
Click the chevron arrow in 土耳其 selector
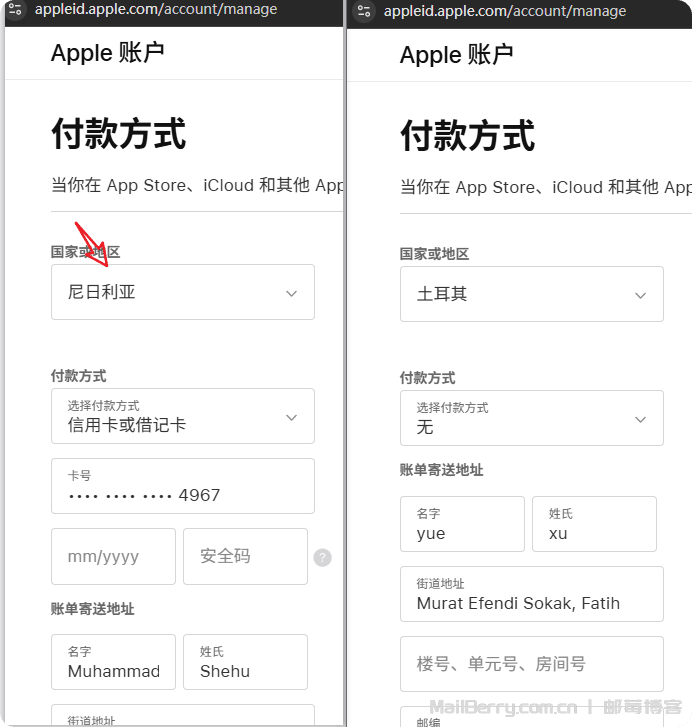tap(641, 295)
